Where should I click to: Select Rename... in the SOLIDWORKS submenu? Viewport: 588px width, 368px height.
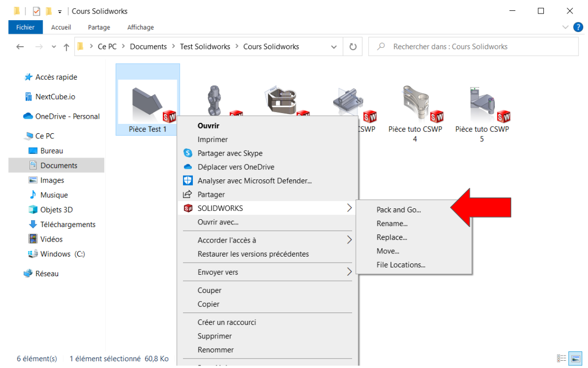click(392, 223)
